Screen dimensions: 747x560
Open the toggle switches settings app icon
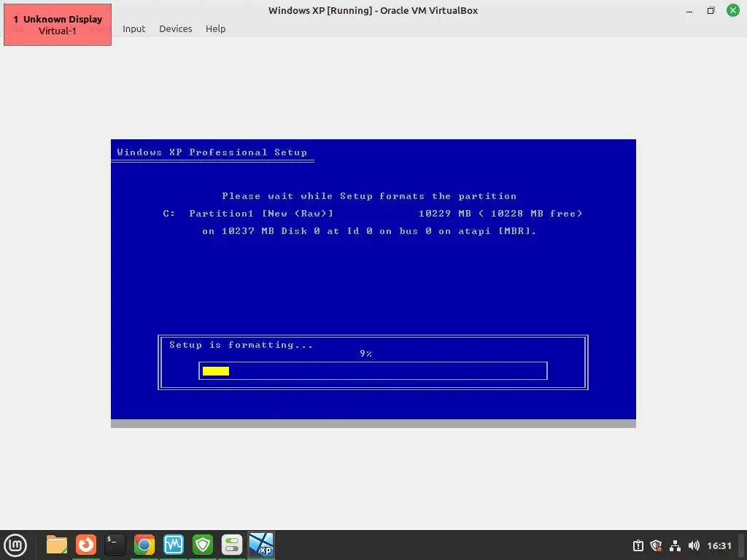coord(232,545)
